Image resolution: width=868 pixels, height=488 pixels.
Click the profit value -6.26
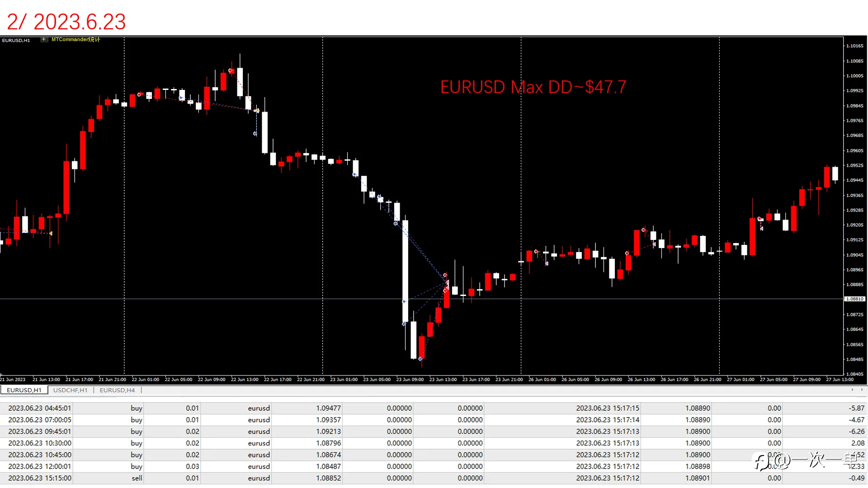coord(856,432)
